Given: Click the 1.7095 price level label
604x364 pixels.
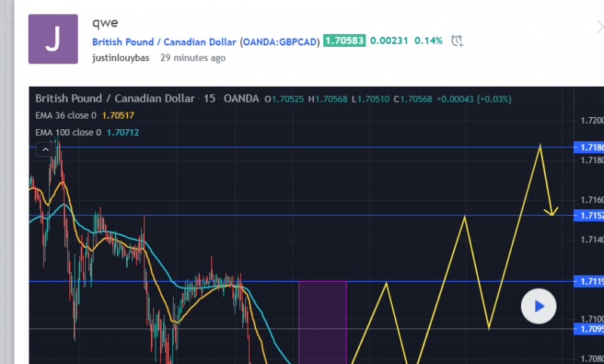Looking at the screenshot, I should coord(590,329).
